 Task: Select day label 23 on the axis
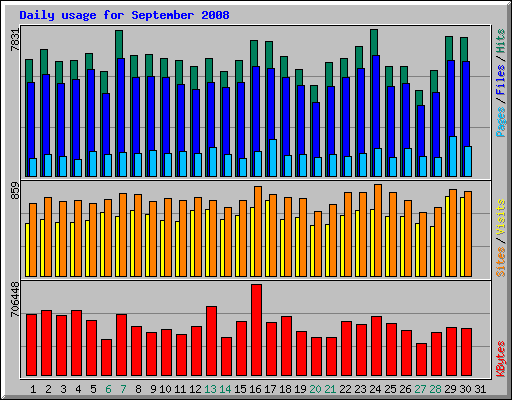tap(360, 389)
